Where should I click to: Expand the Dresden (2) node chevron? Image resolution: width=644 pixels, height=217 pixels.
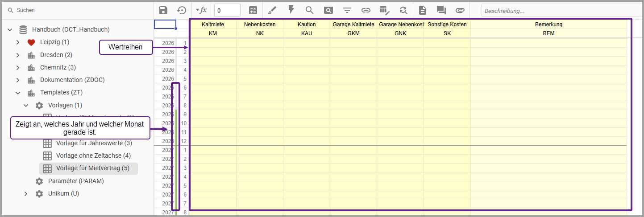coord(17,55)
